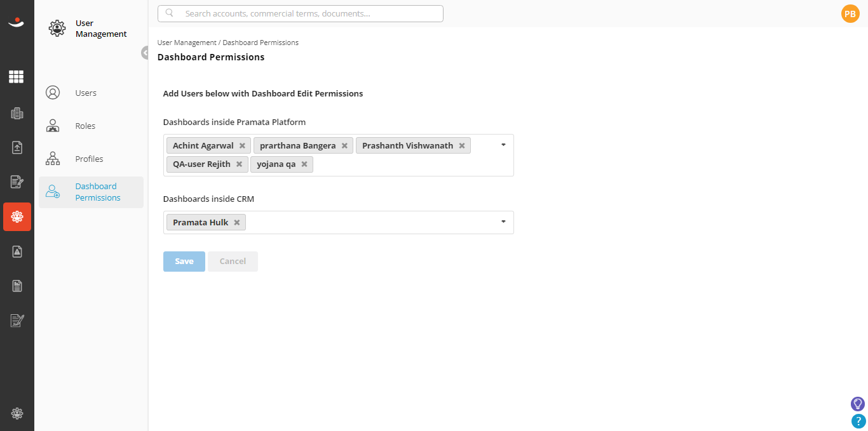Click the Dashboard Permissions user icon
This screenshot has width=868, height=431.
point(53,192)
